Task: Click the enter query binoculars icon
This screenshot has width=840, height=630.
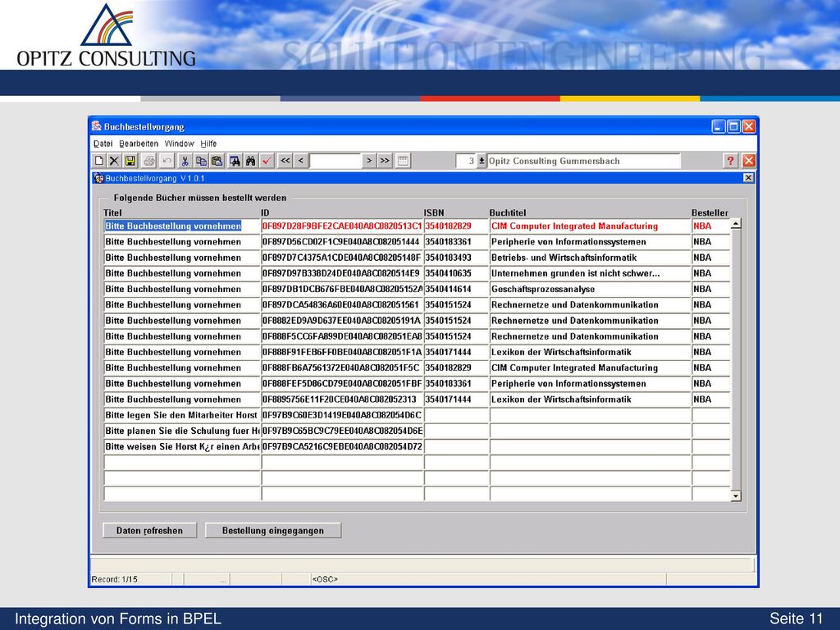Action: 235,161
